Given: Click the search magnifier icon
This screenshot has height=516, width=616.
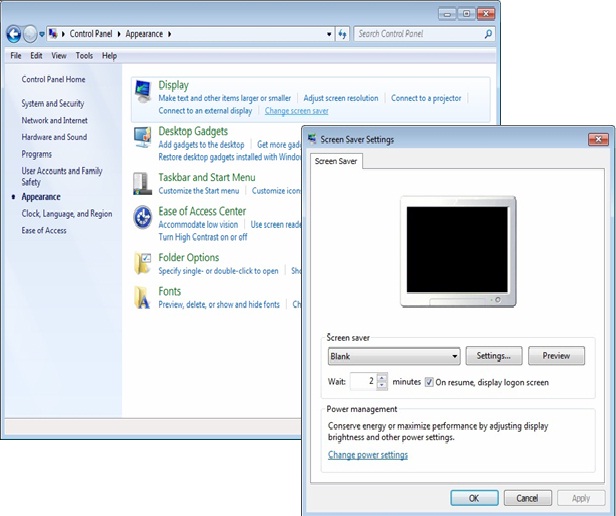Looking at the screenshot, I should click(x=488, y=34).
